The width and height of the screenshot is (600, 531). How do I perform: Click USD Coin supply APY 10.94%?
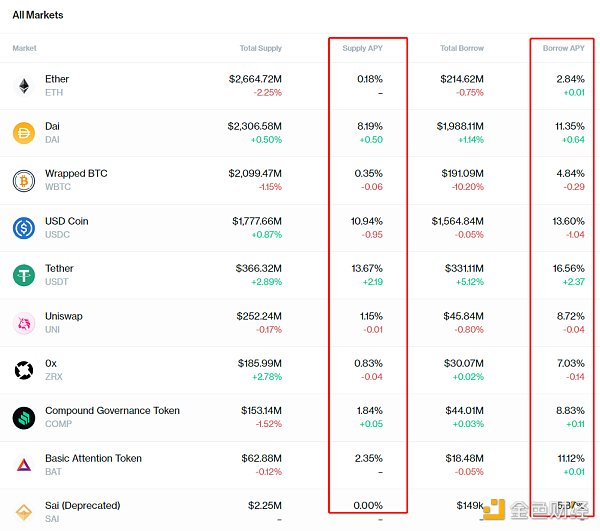pyautogui.click(x=367, y=221)
